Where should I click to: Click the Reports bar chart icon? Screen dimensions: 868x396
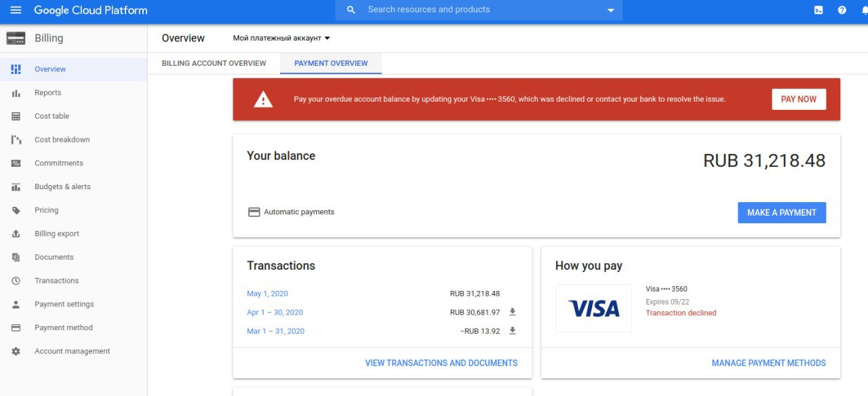tap(16, 93)
